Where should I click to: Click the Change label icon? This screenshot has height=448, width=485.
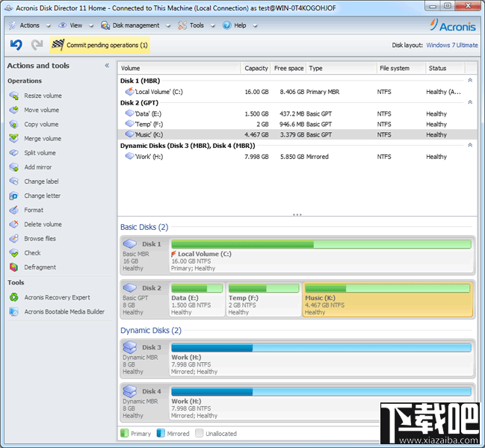click(x=14, y=181)
